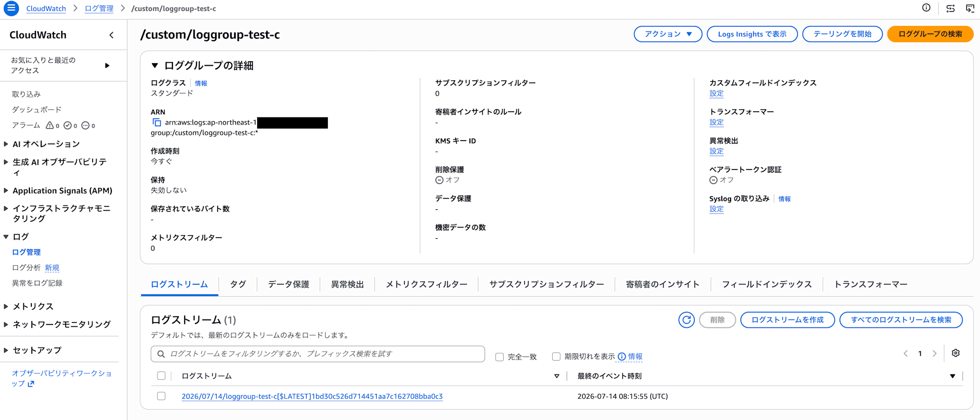This screenshot has height=420, width=980.
Task: Click the info circle icon in top bar
Action: coord(926,8)
